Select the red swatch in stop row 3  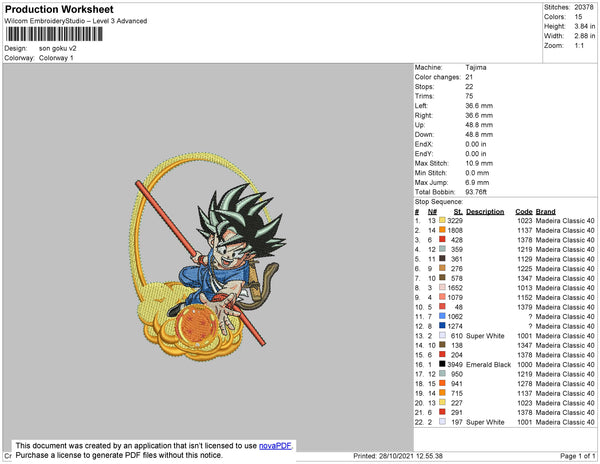442,239
